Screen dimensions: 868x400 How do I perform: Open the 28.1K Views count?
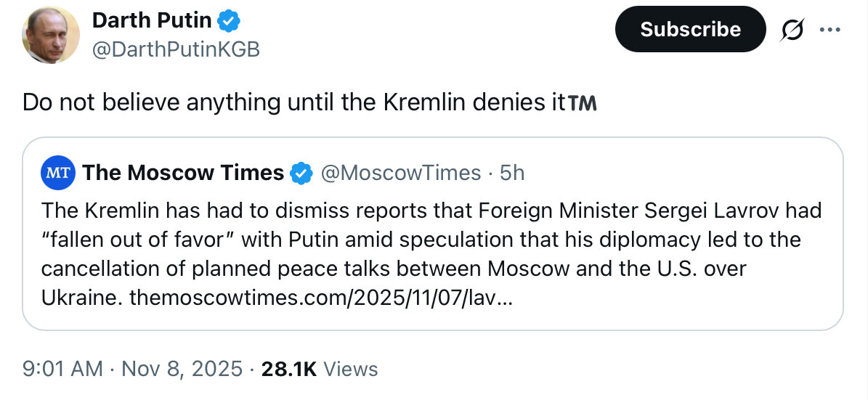(x=288, y=369)
